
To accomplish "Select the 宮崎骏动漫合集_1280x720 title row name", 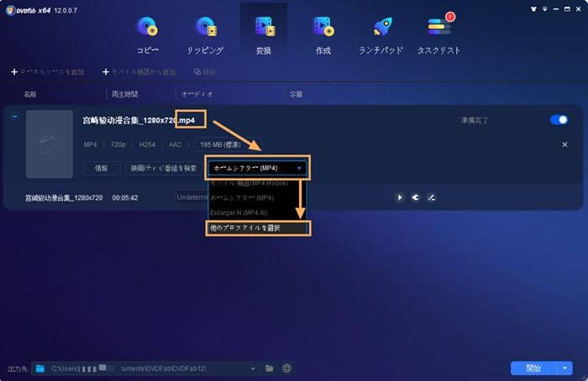I will coord(64,198).
